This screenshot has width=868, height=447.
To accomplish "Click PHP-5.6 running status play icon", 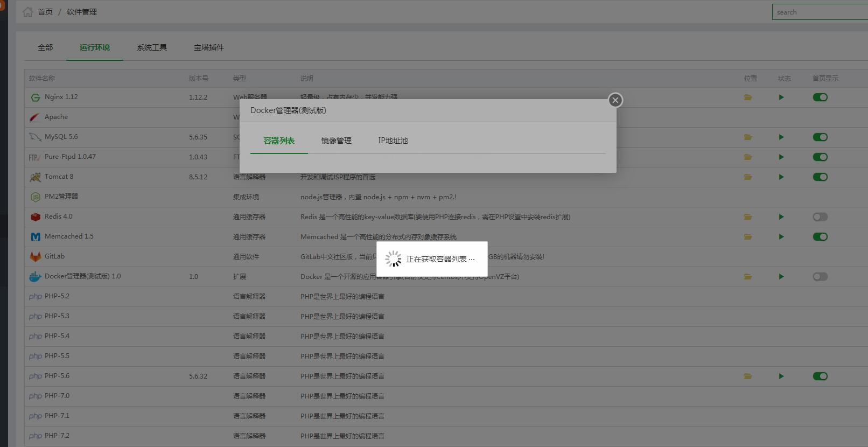I will coord(781,376).
